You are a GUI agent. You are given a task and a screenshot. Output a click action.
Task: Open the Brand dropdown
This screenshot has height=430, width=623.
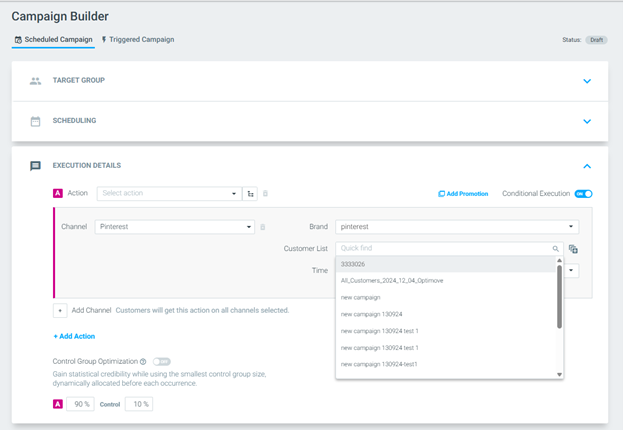(x=457, y=227)
